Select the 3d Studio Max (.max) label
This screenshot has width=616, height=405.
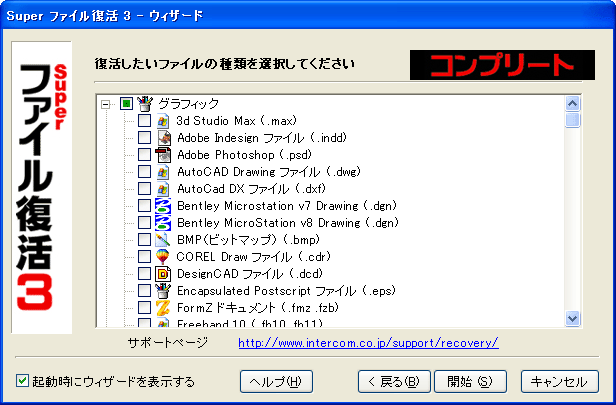tap(236, 121)
